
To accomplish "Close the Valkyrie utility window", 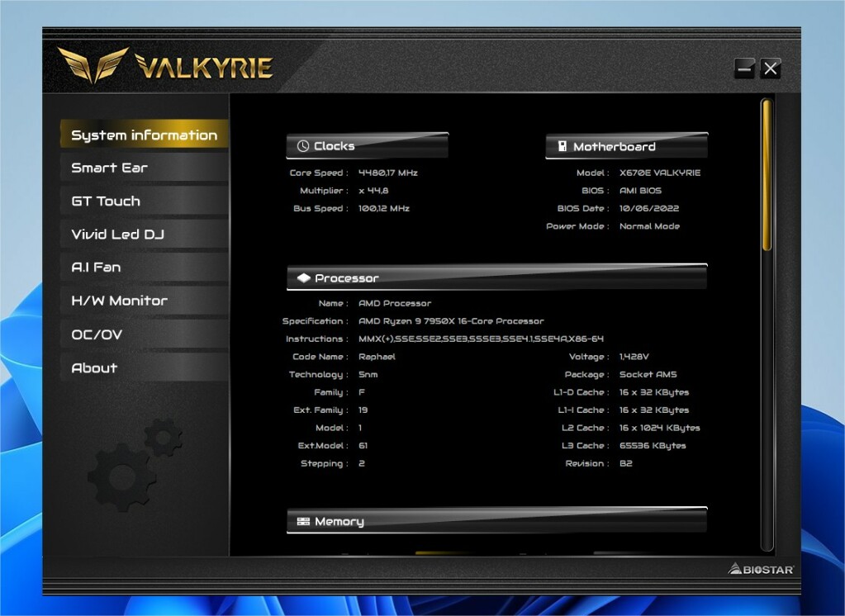I will 771,69.
